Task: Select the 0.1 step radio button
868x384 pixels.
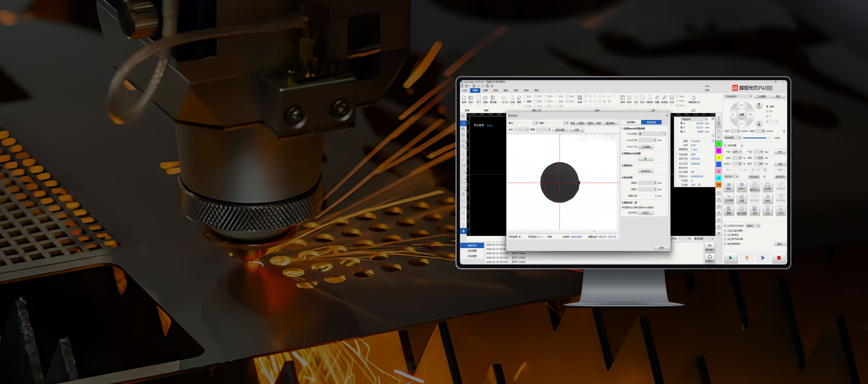Action: [767, 111]
